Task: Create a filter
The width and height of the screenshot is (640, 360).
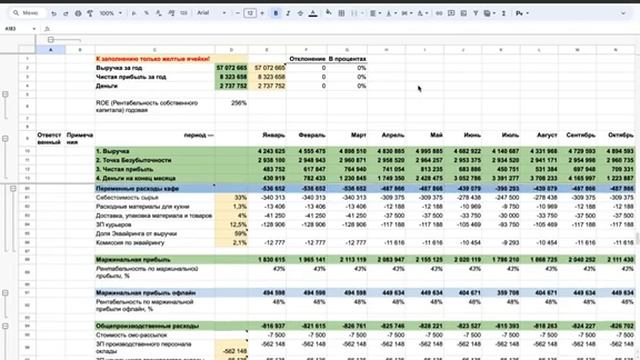Action: click(x=476, y=13)
